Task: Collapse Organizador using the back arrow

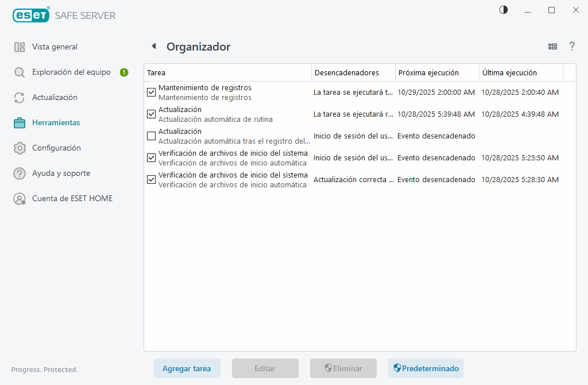Action: [x=153, y=47]
